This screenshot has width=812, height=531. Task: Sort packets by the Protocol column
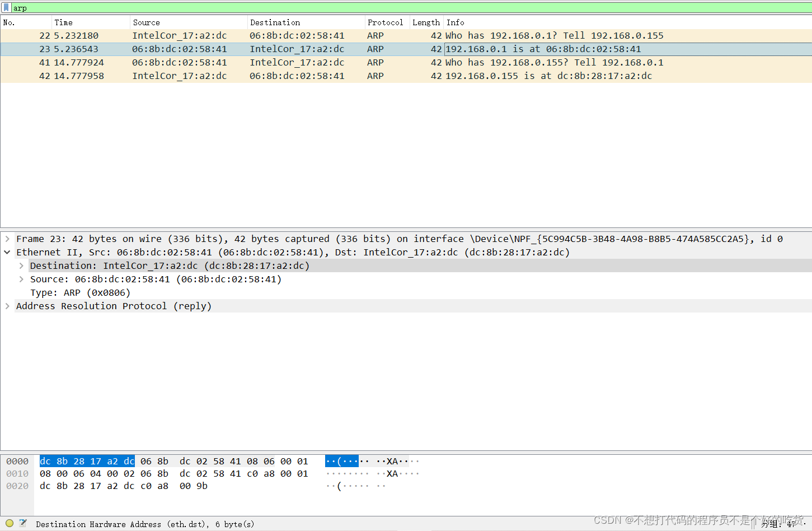pyautogui.click(x=387, y=22)
